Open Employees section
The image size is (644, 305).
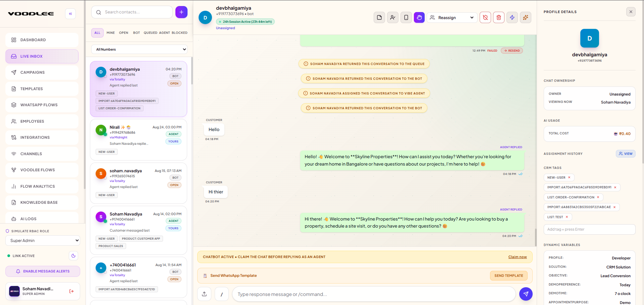tap(42, 121)
